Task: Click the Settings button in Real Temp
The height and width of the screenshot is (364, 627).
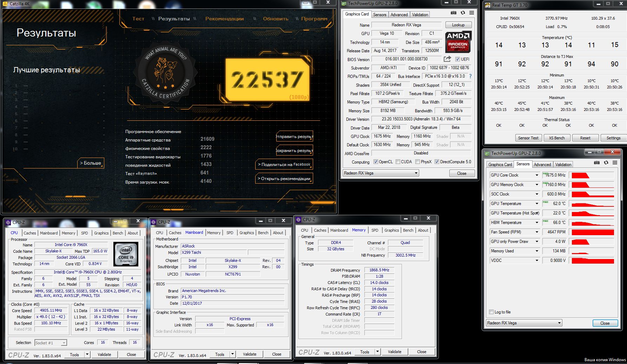Action: pyautogui.click(x=613, y=138)
